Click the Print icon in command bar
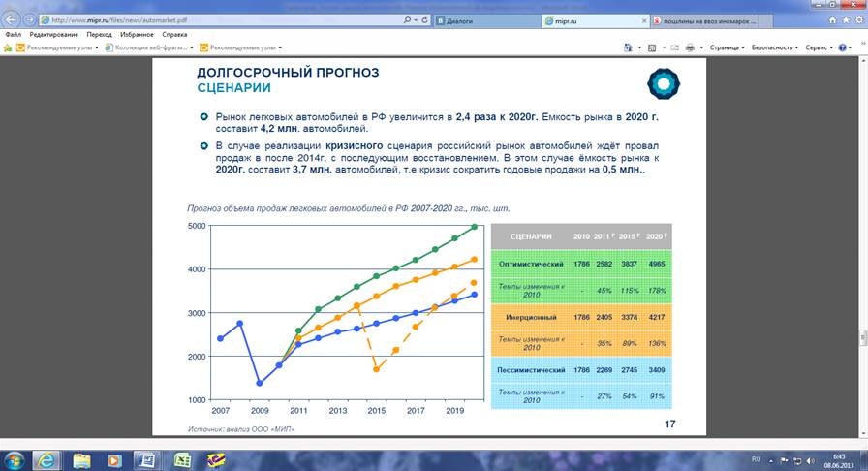This screenshot has width=868, height=471. tap(690, 47)
